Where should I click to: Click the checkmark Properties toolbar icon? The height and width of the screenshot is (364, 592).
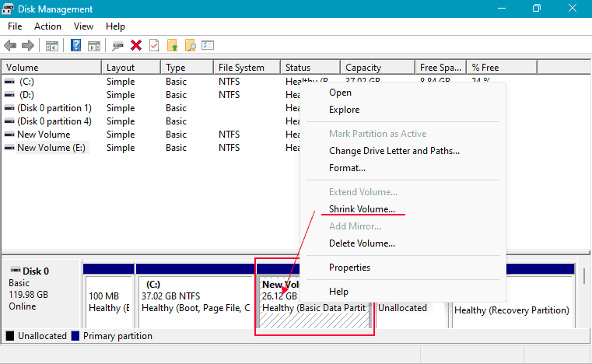click(x=154, y=46)
